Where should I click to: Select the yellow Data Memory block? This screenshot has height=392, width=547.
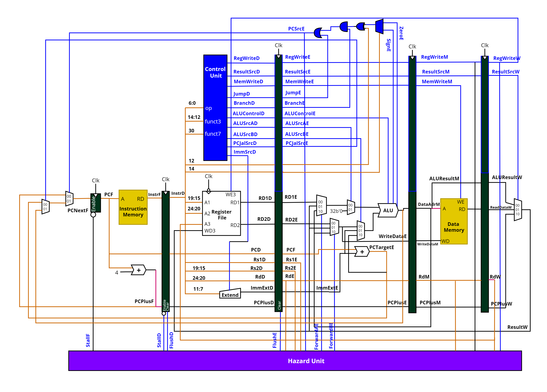pos(454,221)
